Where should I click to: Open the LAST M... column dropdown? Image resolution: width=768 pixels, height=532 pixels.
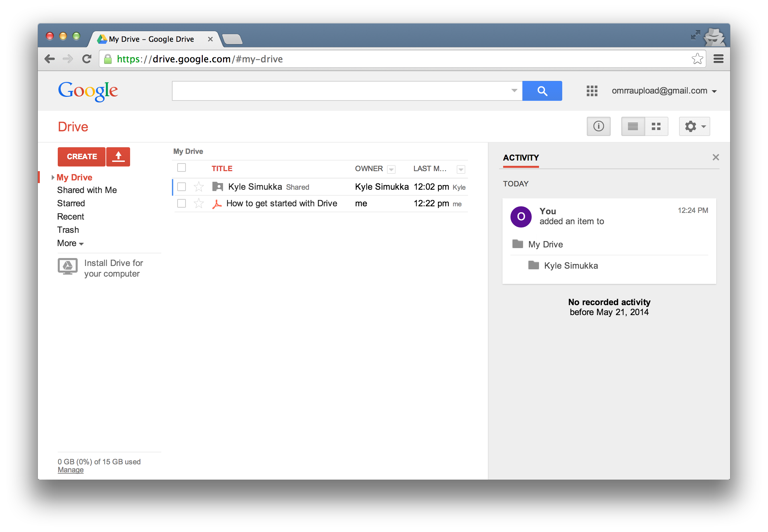pyautogui.click(x=461, y=169)
